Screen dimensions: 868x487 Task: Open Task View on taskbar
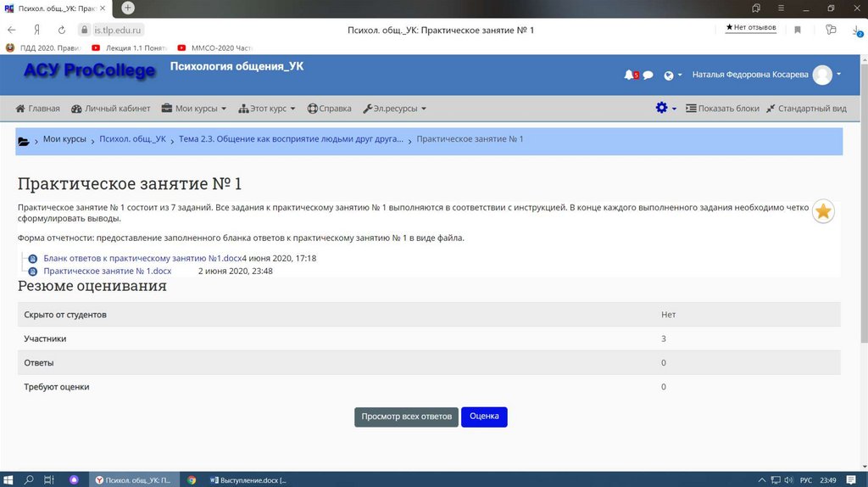click(x=48, y=480)
